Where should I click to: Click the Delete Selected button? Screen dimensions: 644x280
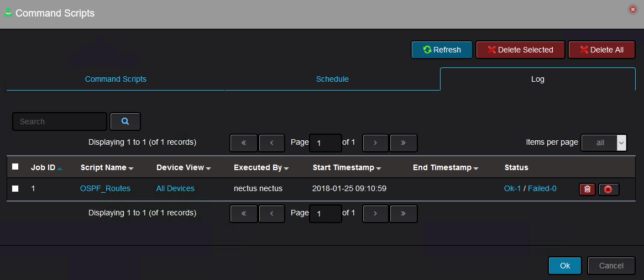pyautogui.click(x=520, y=50)
